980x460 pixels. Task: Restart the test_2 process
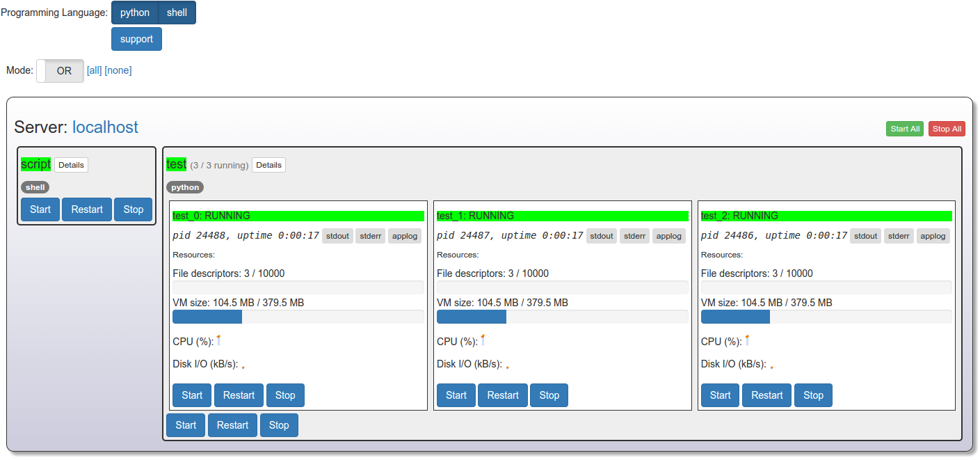pos(766,395)
